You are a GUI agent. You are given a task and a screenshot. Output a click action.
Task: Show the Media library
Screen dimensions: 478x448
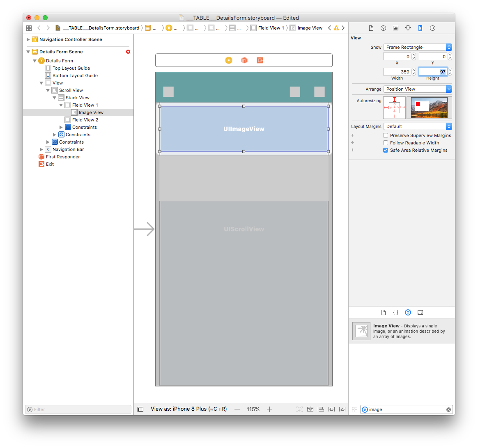[420, 312]
